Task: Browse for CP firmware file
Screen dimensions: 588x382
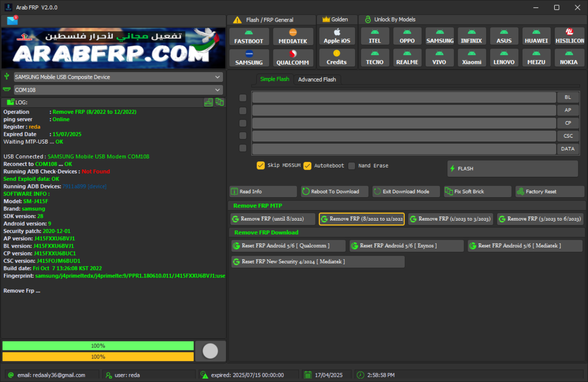Action: point(568,123)
